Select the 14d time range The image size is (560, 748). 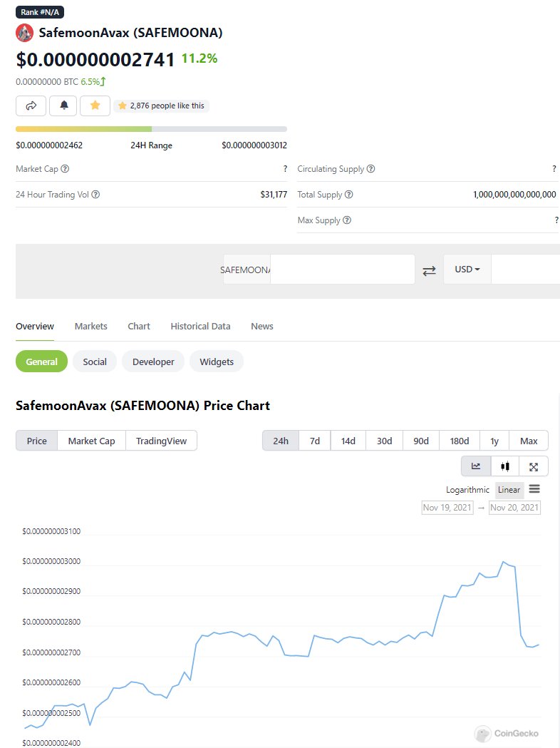coord(348,441)
